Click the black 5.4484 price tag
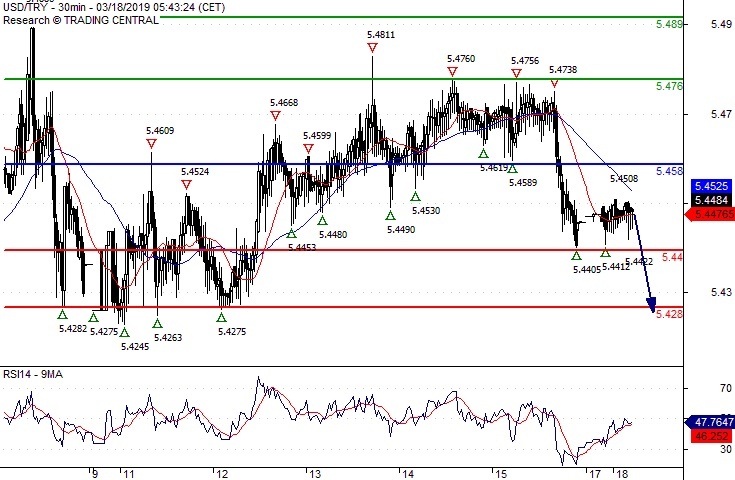 click(x=712, y=200)
